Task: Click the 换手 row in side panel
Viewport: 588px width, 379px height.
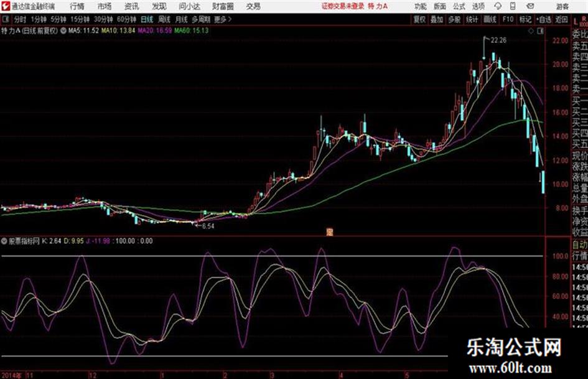Action: (580, 211)
